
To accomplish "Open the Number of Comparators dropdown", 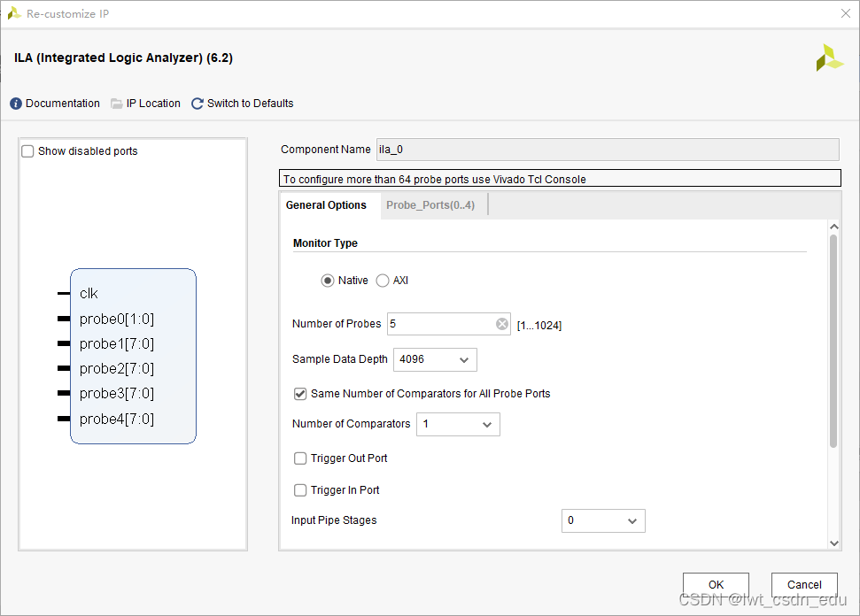I will coord(458,424).
